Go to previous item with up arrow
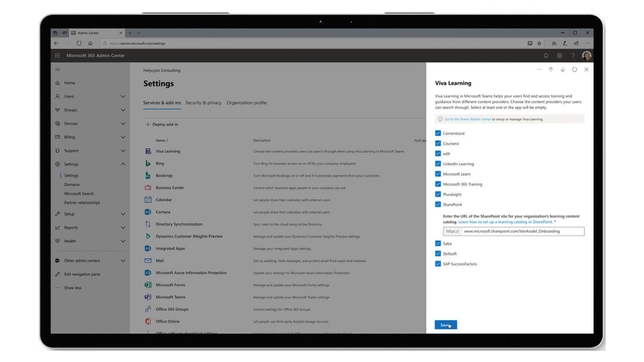The image size is (644, 362). [551, 70]
